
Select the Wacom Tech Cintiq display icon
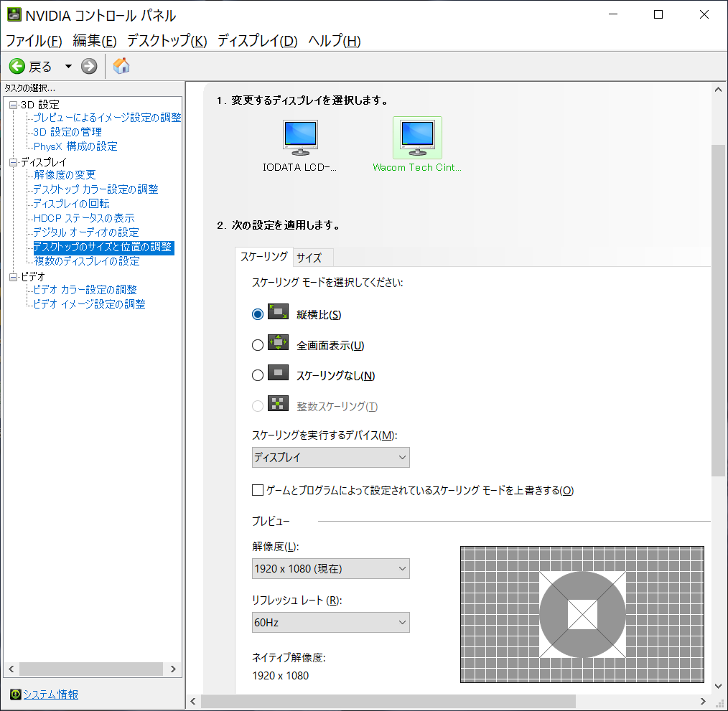point(417,138)
